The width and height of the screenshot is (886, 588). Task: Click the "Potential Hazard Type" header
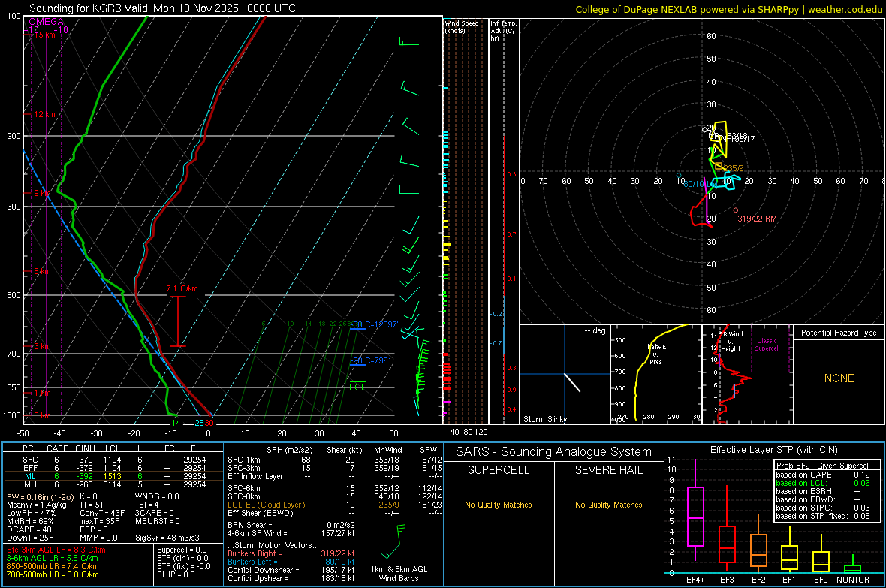click(839, 333)
